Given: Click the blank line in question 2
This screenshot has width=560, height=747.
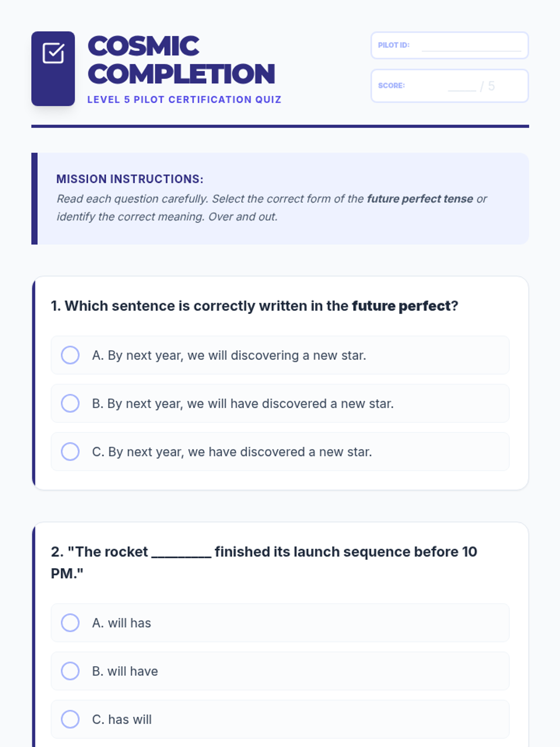Looking at the screenshot, I should point(182,553).
